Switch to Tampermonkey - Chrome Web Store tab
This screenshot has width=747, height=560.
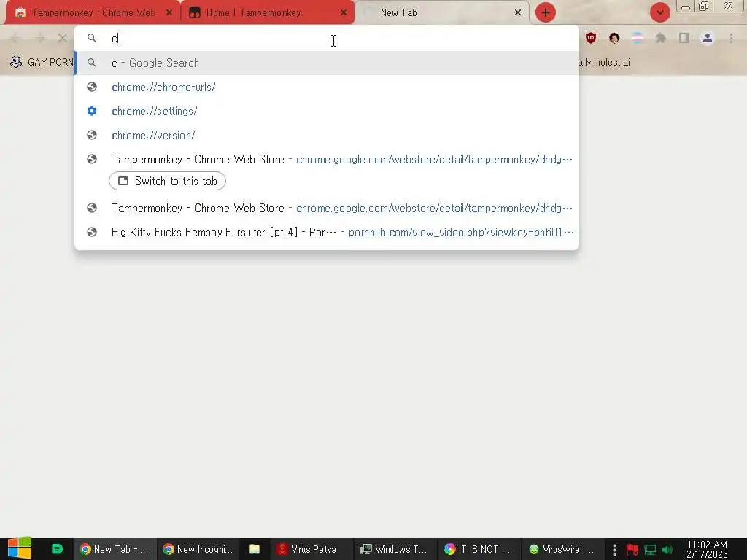[93, 13]
